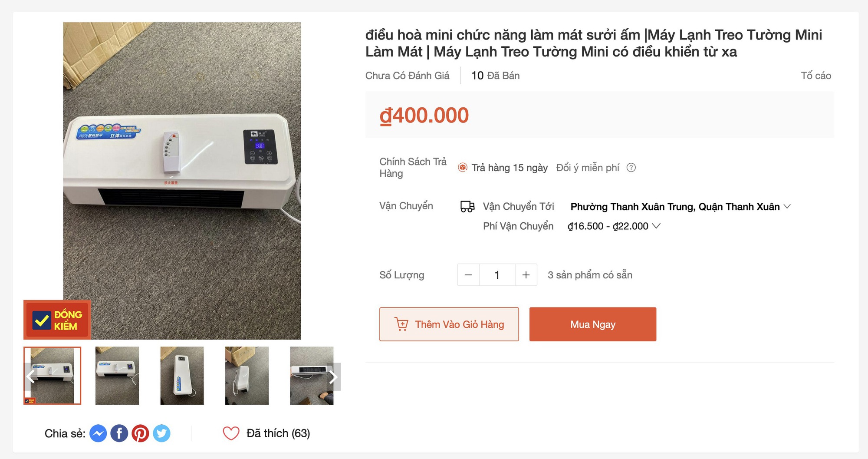Share the product via Facebook Messenger icon
Image resolution: width=868 pixels, height=459 pixels.
pos(98,433)
